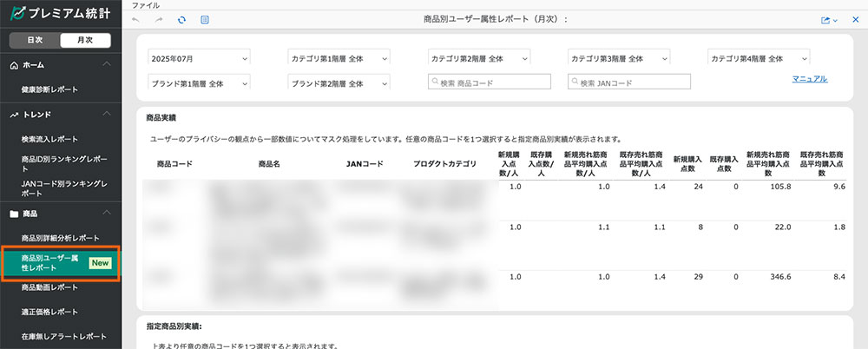Click the 22.0 value cell
868x349 pixels.
click(785, 227)
